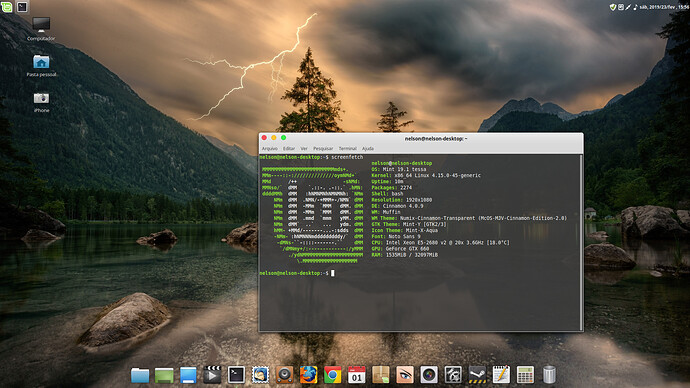Click the terminal window's vertical scrollbar
Viewport: 690px width, 388px height.
(x=582, y=242)
